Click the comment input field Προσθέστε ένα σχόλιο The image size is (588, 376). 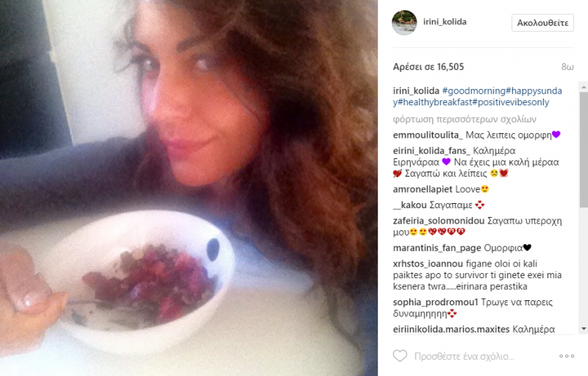(465, 356)
